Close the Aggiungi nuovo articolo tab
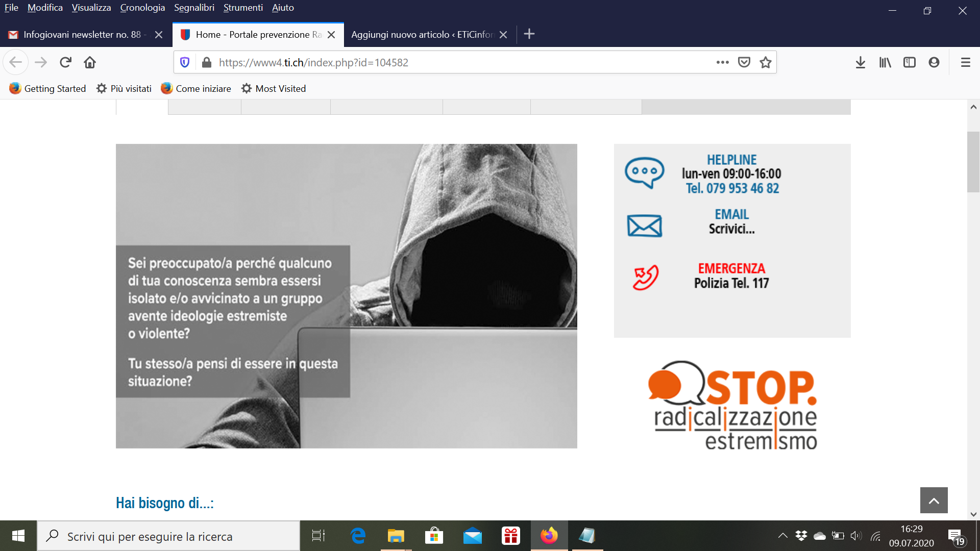Image resolution: width=980 pixels, height=551 pixels. pos(503,35)
